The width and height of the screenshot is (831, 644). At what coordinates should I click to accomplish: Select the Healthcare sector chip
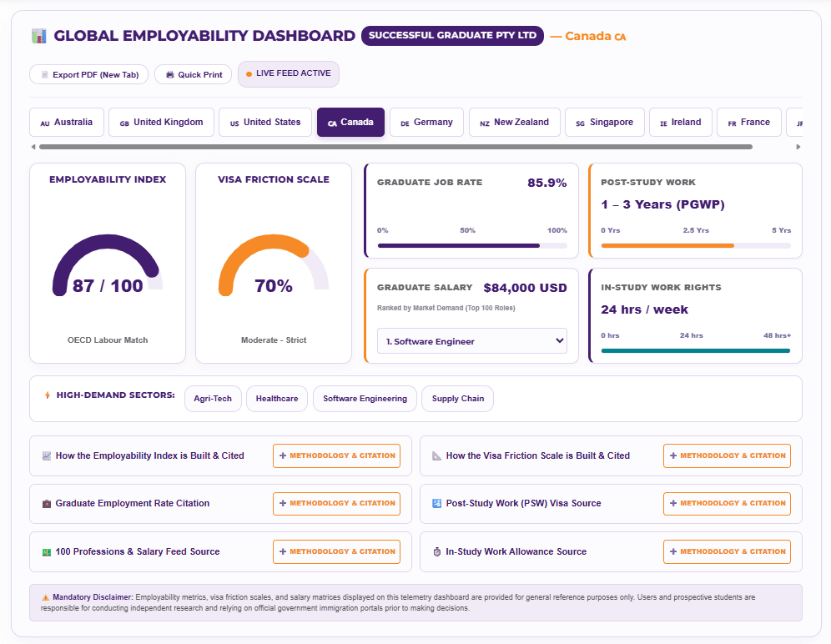click(x=277, y=399)
